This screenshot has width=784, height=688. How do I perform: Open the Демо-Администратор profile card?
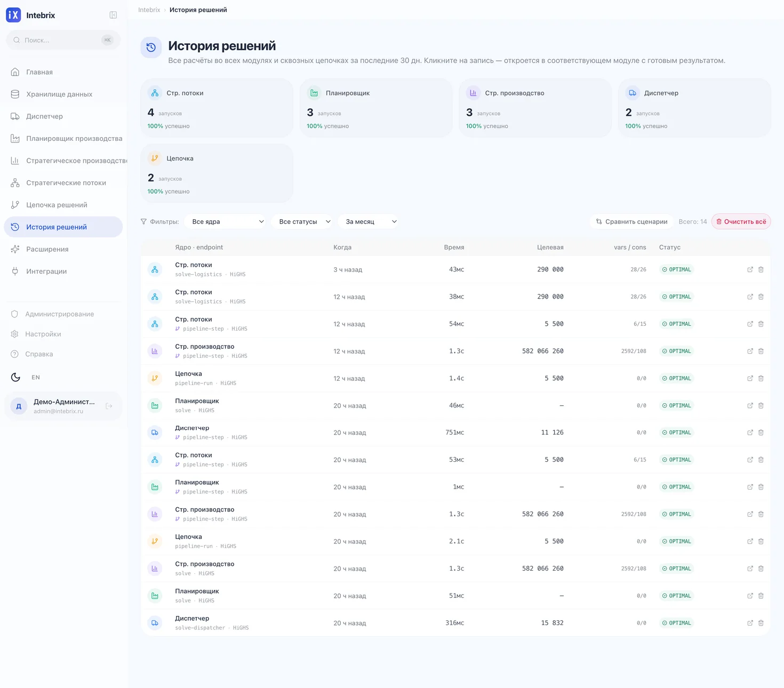click(x=63, y=406)
